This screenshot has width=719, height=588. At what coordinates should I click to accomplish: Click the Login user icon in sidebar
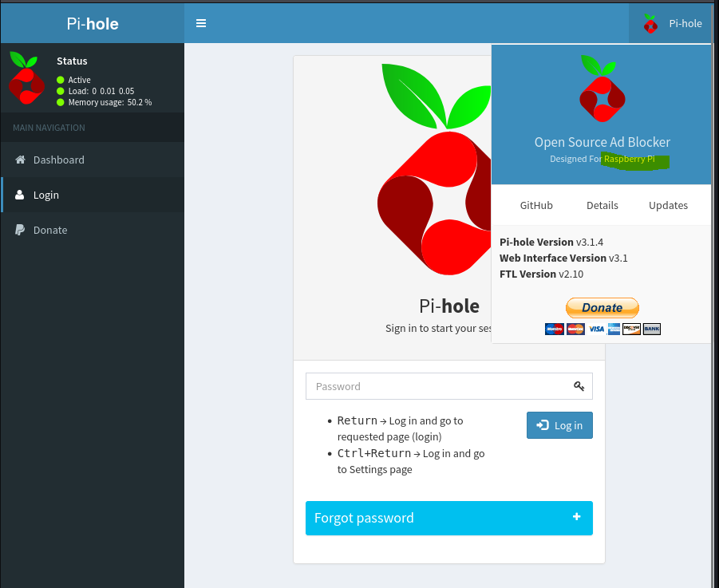(20, 195)
